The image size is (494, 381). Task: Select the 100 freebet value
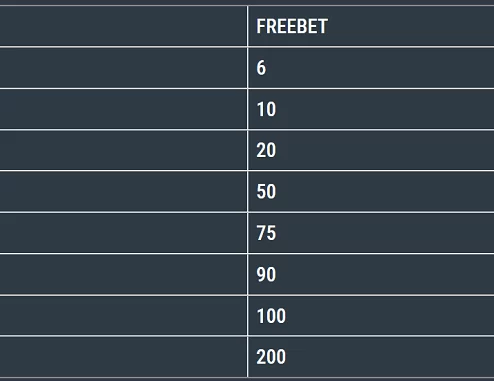[x=371, y=316]
